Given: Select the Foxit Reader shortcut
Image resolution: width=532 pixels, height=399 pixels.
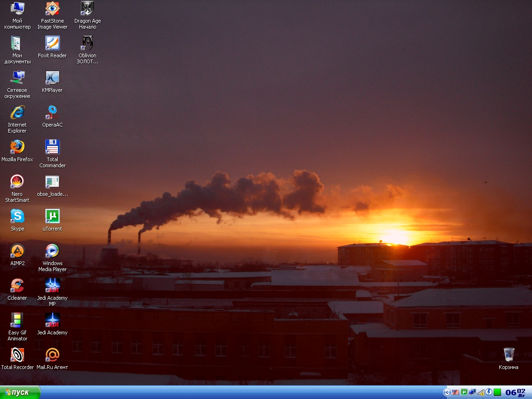Looking at the screenshot, I should coord(52,43).
